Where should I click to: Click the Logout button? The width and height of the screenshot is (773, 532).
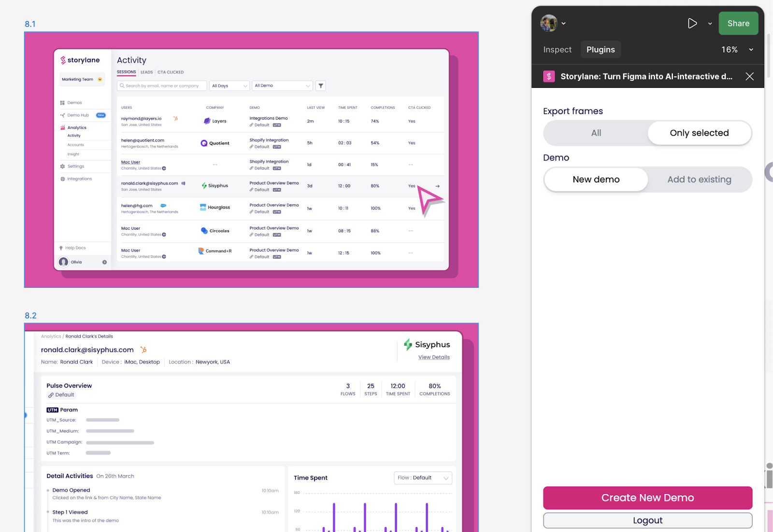[x=647, y=520]
